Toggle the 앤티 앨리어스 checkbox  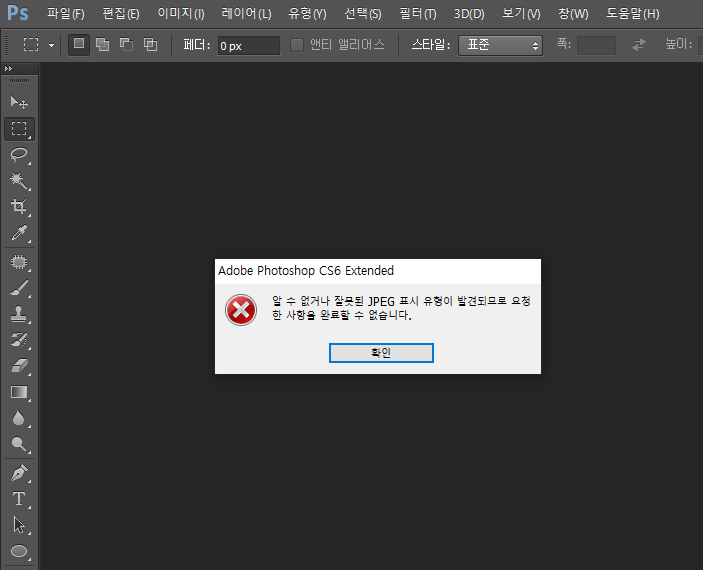[x=297, y=45]
